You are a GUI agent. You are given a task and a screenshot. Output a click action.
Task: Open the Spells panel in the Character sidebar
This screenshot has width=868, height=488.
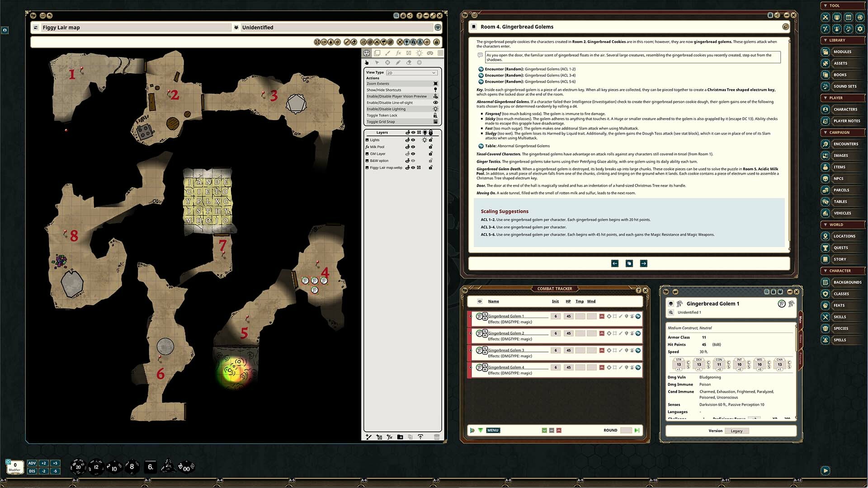pyautogui.click(x=841, y=340)
